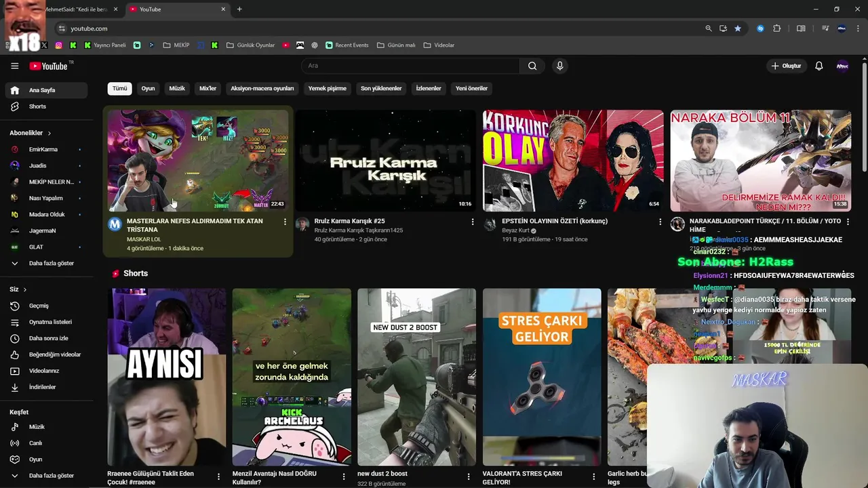The image size is (868, 488).
Task: Select the Yemek pişirme filter chip
Action: [x=328, y=88]
